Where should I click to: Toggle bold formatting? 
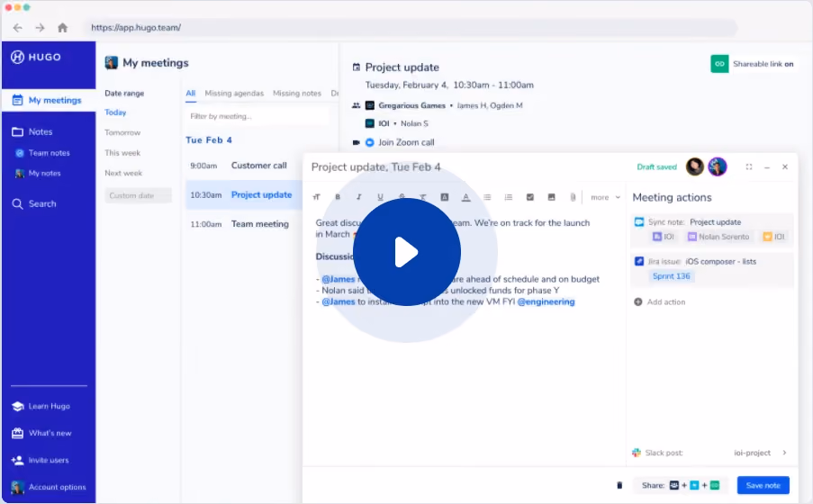(x=338, y=197)
